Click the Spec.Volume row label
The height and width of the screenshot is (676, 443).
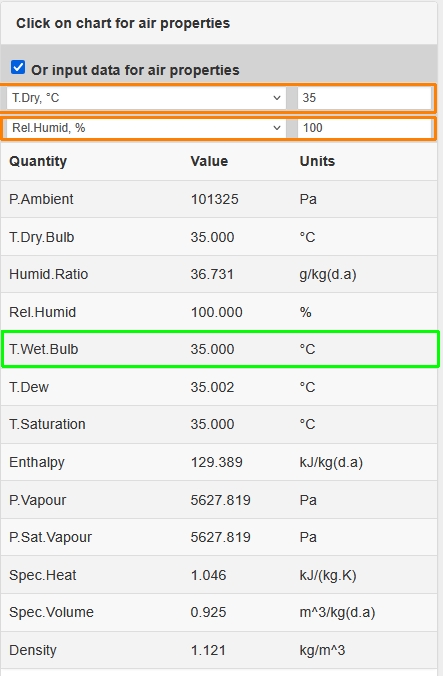51,612
